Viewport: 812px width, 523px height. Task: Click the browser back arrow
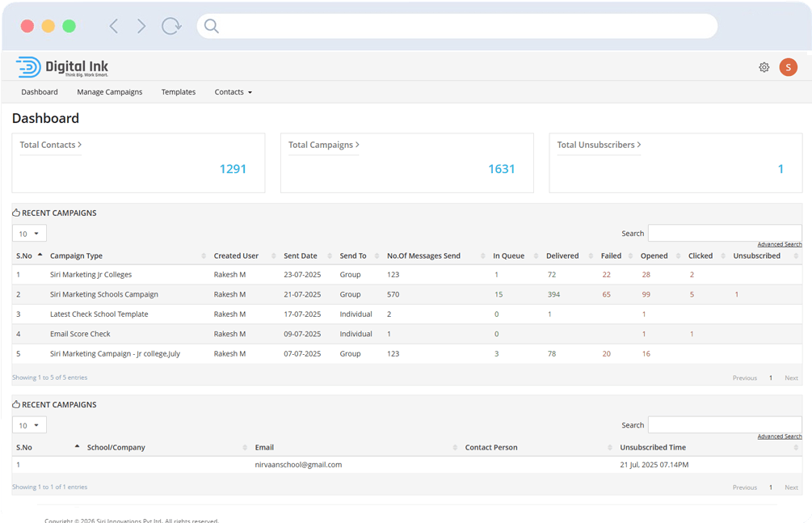[x=114, y=26]
